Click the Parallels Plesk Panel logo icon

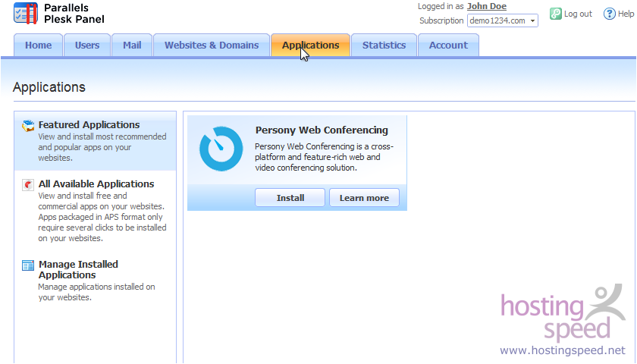(x=26, y=13)
